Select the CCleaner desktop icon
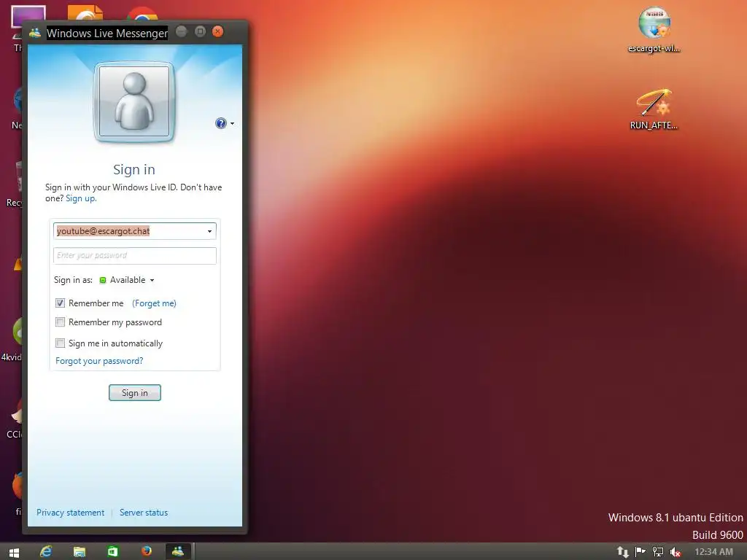Viewport: 747px width, 560px height. 15,417
